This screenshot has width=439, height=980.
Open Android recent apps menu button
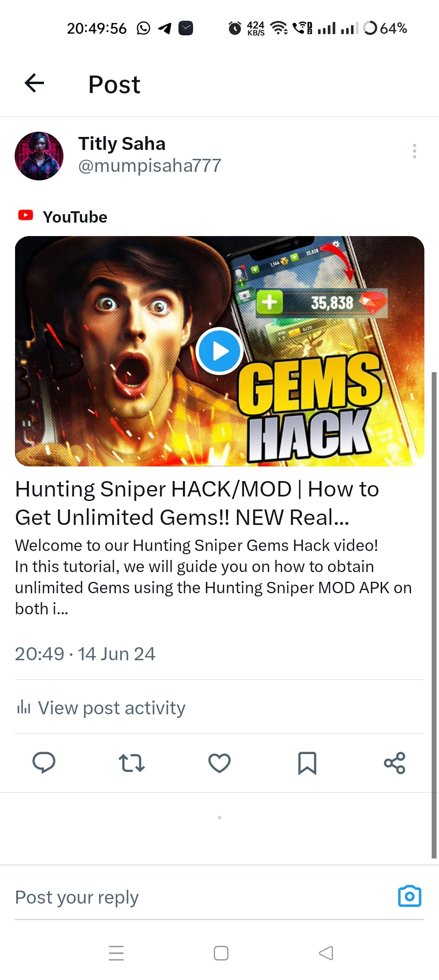(x=116, y=953)
